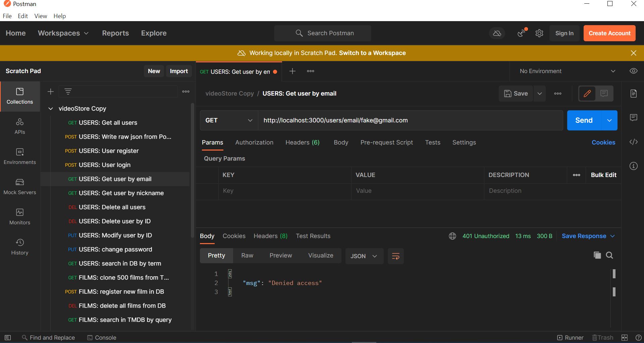Screen dimensions: 644x343
Task: Open the History sidebar panel
Action: pos(20,247)
